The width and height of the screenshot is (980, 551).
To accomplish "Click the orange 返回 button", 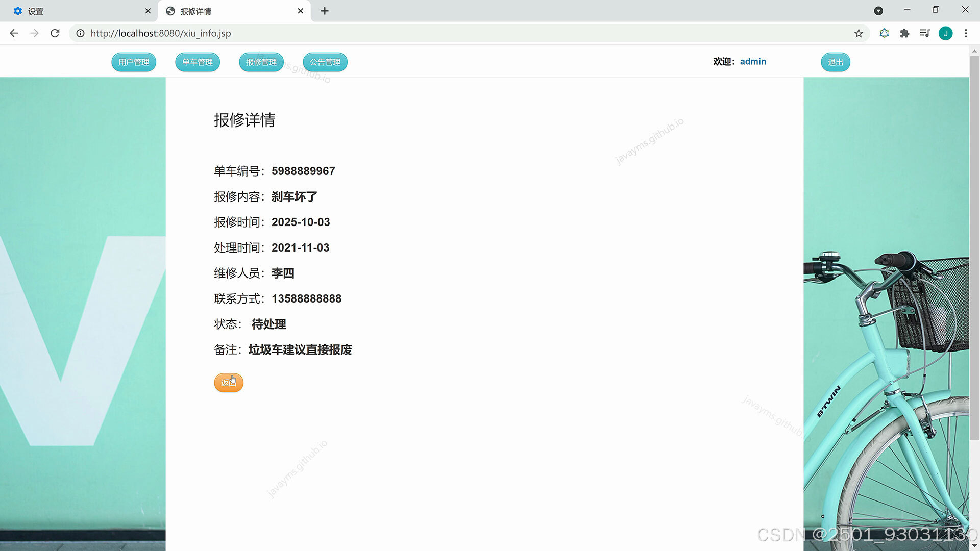I will pyautogui.click(x=229, y=383).
